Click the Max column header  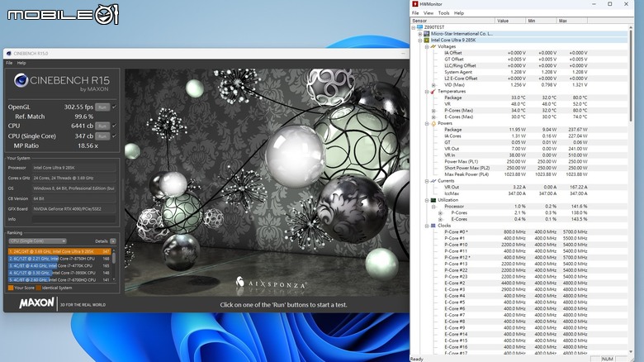coord(572,21)
